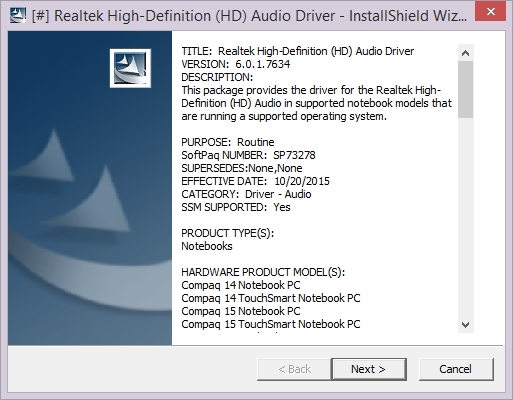
Task: Click the 'SoftPaq NUMBER: SP73278' line
Action: click(248, 155)
